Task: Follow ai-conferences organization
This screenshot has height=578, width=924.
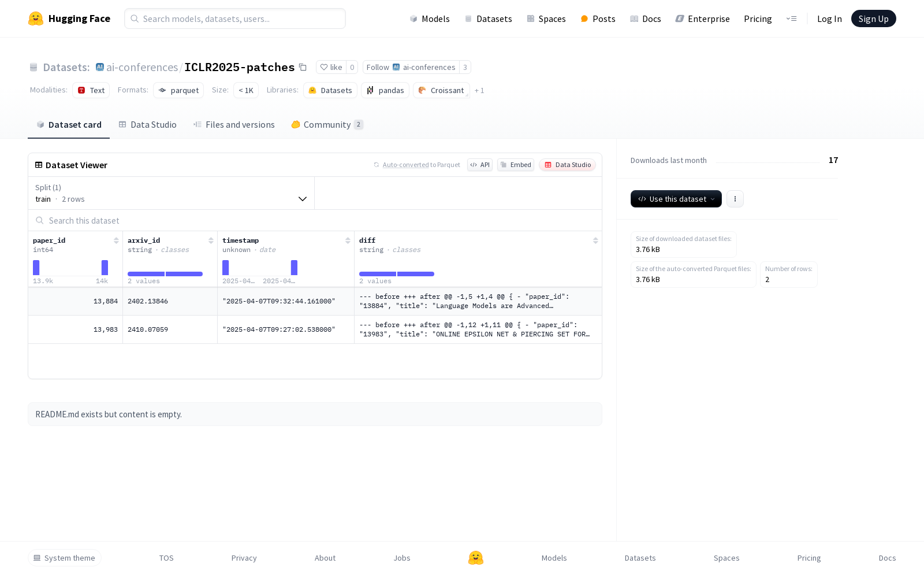Action: [x=411, y=67]
